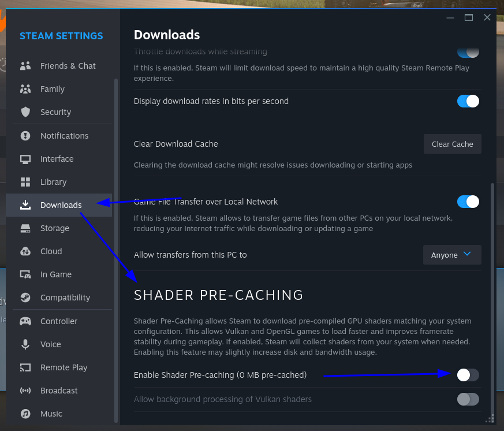The width and height of the screenshot is (504, 431).
Task: Click the sidebar vertical scrollbar
Action: 116,251
